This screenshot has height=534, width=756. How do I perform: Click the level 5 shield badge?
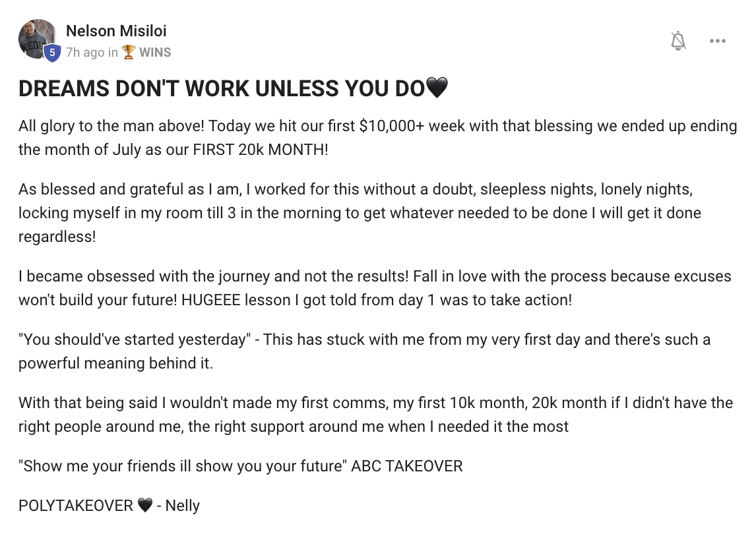pos(52,53)
